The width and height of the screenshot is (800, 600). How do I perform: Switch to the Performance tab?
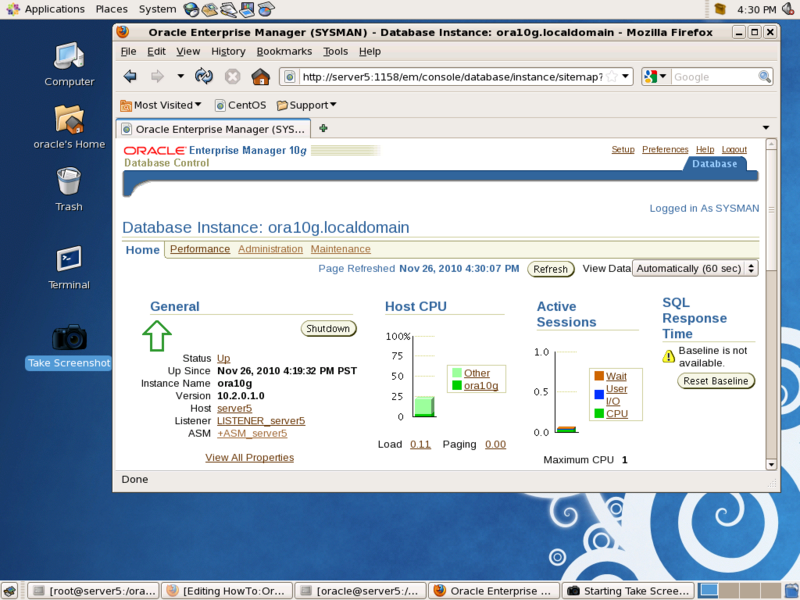click(x=200, y=249)
